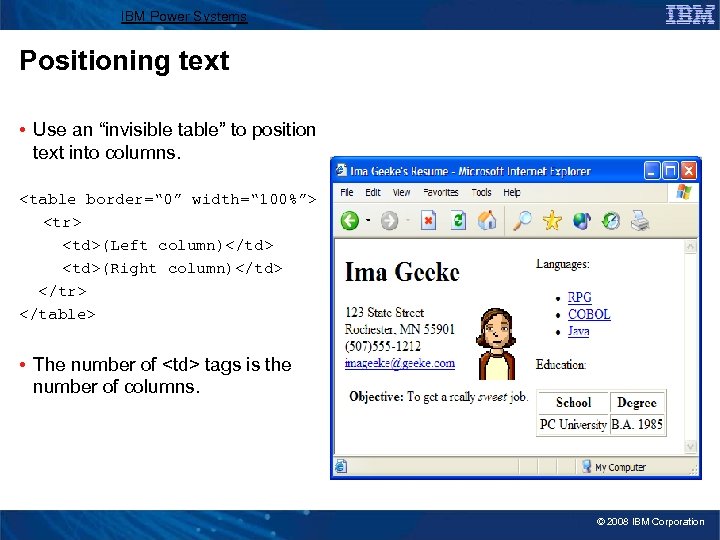Screen dimensions: 720x540
Task: Open the View menu
Action: [x=401, y=192]
